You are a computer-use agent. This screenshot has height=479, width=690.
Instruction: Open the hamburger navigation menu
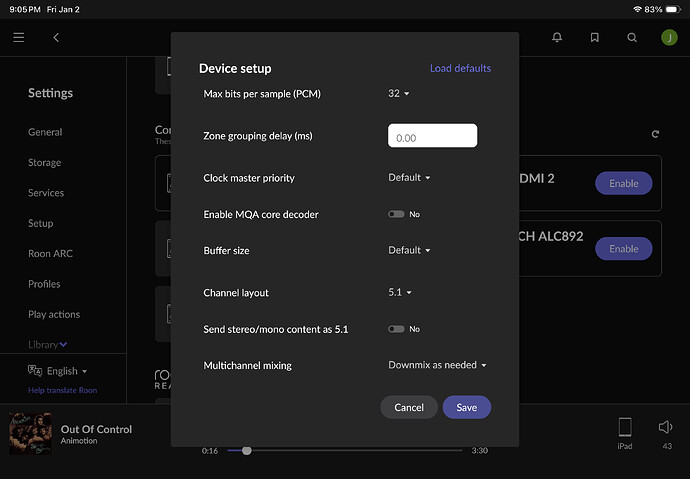(18, 37)
